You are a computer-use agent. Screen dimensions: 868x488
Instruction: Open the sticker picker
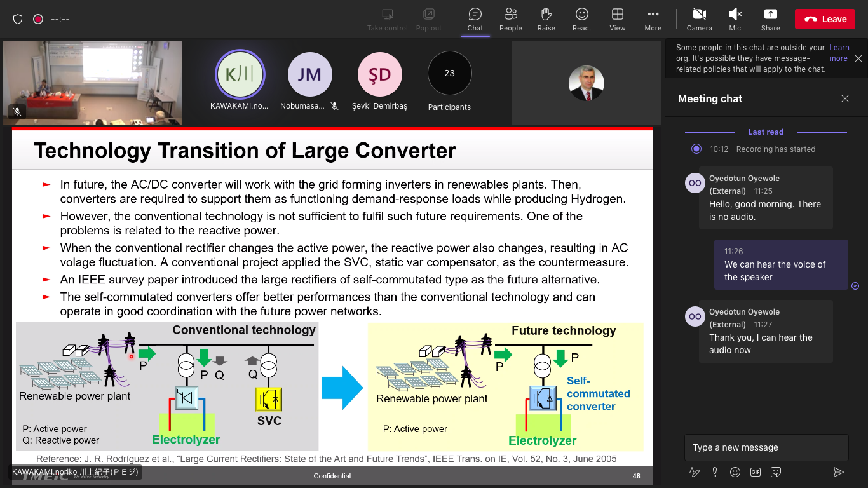[x=776, y=472]
